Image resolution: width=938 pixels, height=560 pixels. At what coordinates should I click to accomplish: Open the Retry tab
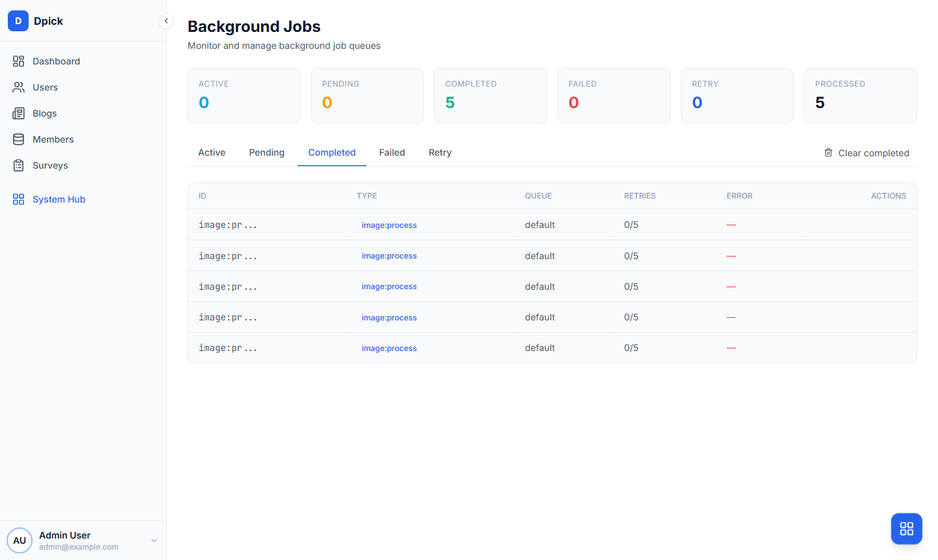440,152
